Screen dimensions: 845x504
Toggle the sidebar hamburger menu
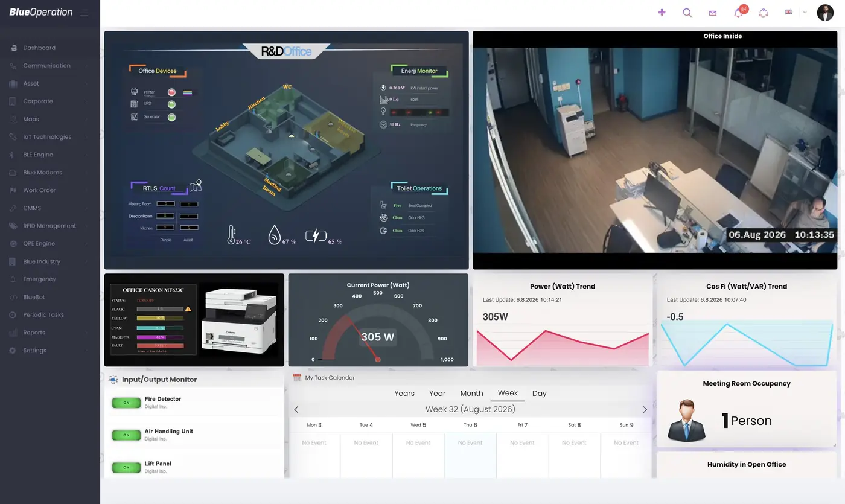coord(83,13)
